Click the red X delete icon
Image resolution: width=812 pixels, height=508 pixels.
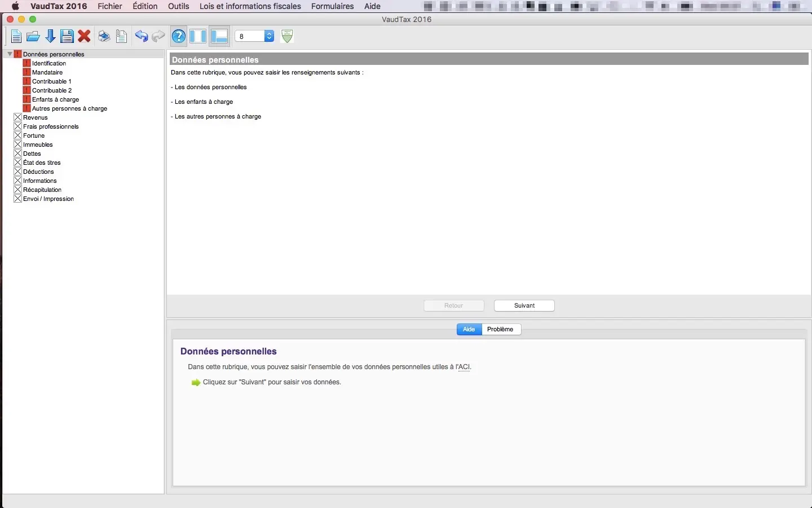tap(85, 37)
